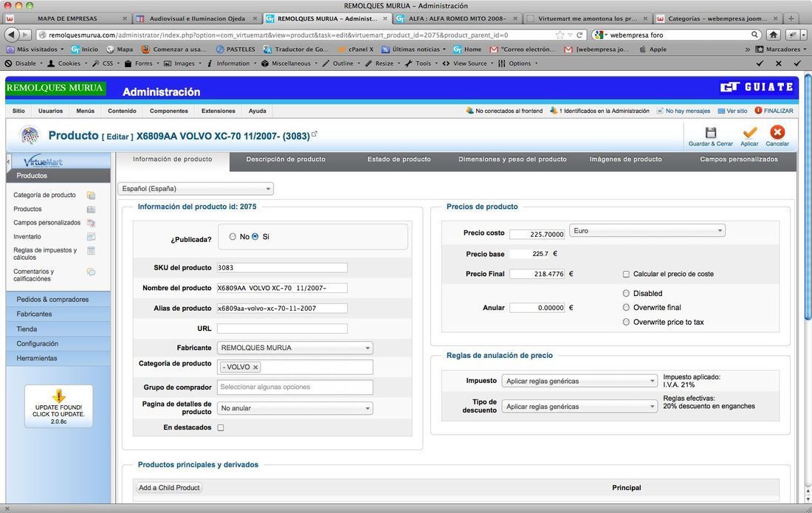Set Publicada to Si
This screenshot has width=812, height=513.
(x=255, y=236)
